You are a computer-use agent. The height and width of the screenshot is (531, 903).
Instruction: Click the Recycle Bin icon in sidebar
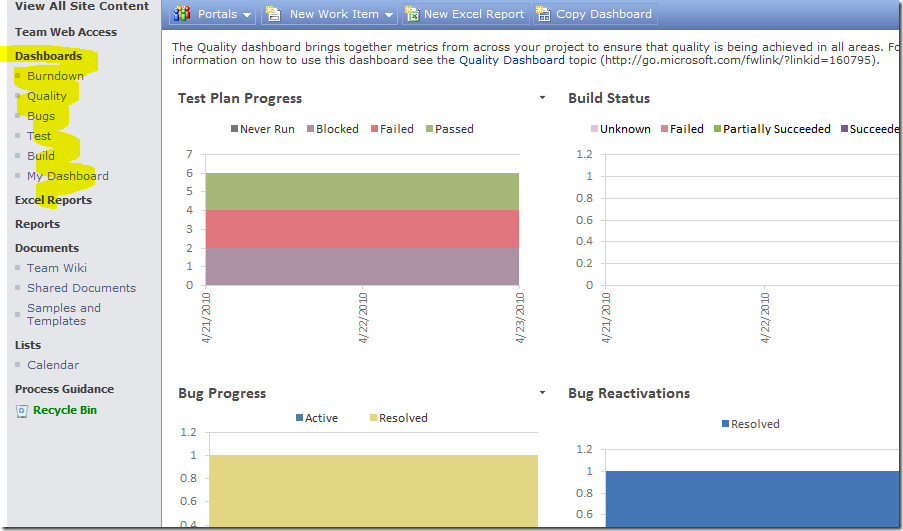pyautogui.click(x=22, y=411)
